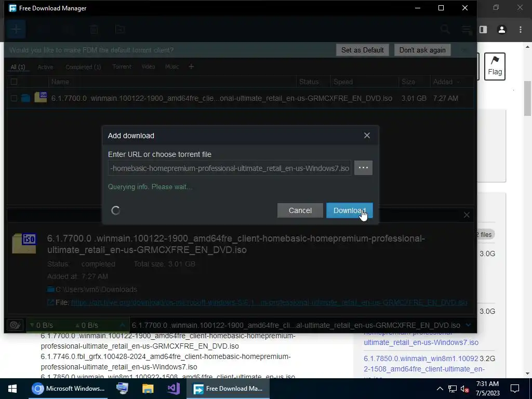This screenshot has height=399, width=532.
Task: Click Don't ask again button
Action: (x=422, y=50)
